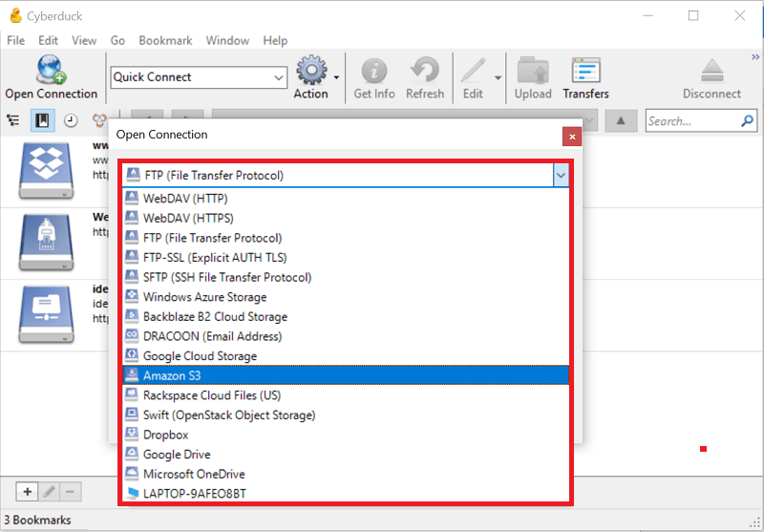Add a new bookmark with plus button
Image resolution: width=764 pixels, height=532 pixels.
tap(28, 492)
